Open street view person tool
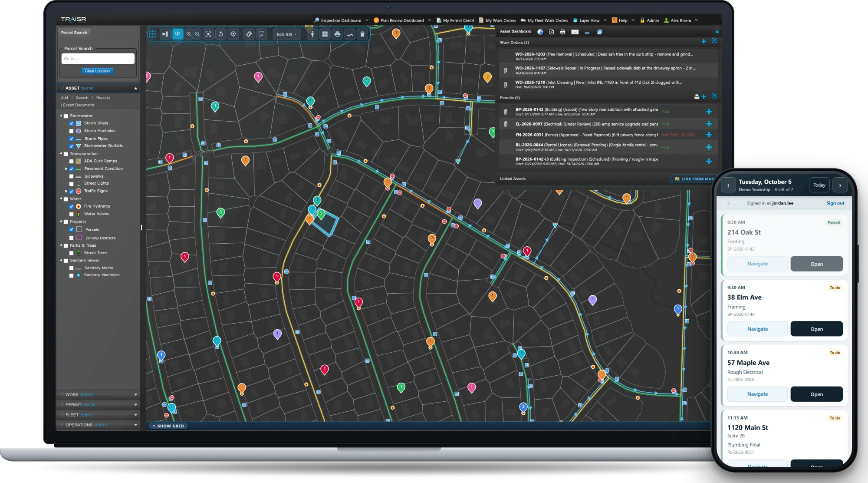Screen dimensions: 868x483 312,34
